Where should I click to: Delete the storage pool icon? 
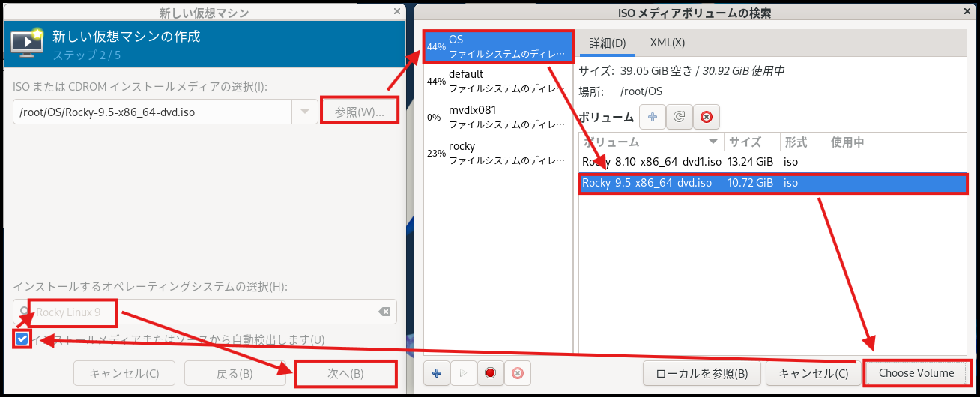tap(517, 372)
